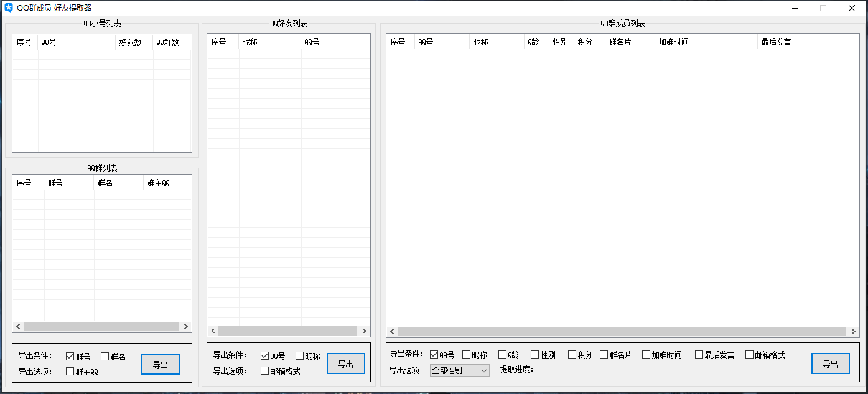Click 积分 column header
Screen dimensions: 868x394
coord(590,42)
